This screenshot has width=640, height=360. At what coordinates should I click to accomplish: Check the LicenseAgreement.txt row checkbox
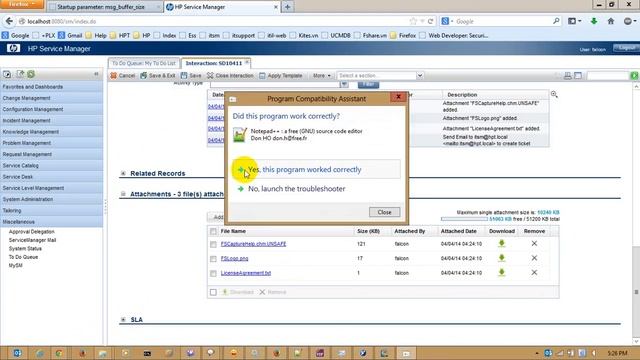(213, 273)
